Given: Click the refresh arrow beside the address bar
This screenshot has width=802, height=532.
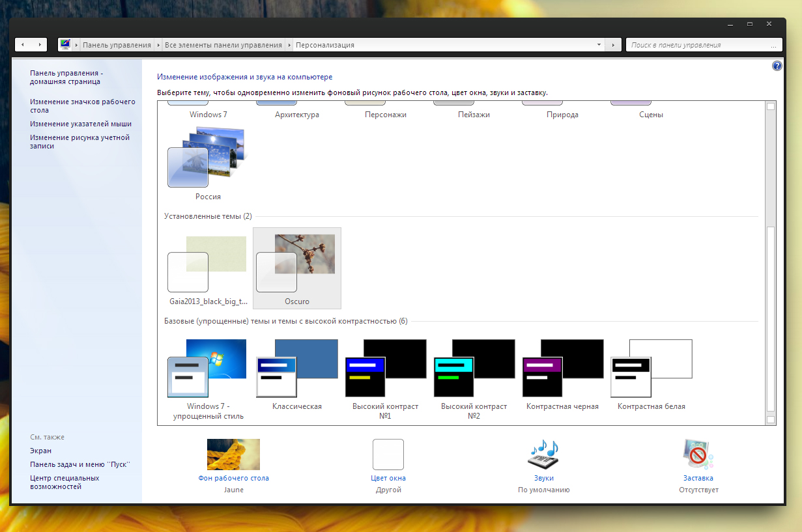Looking at the screenshot, I should tap(613, 45).
